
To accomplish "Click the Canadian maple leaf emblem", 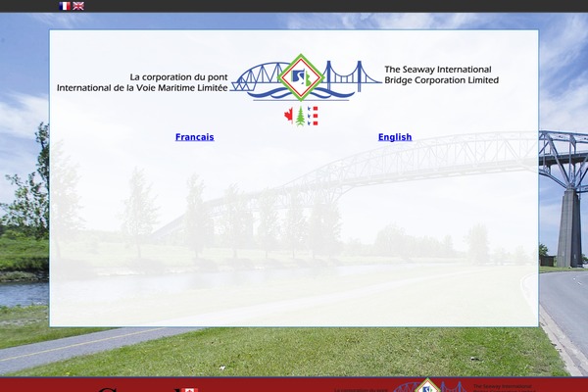I will tap(288, 116).
